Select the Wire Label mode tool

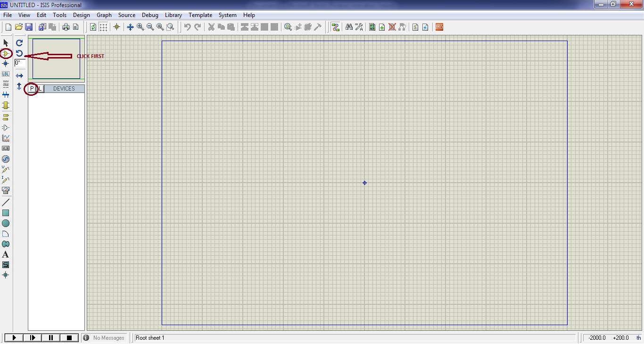6,74
